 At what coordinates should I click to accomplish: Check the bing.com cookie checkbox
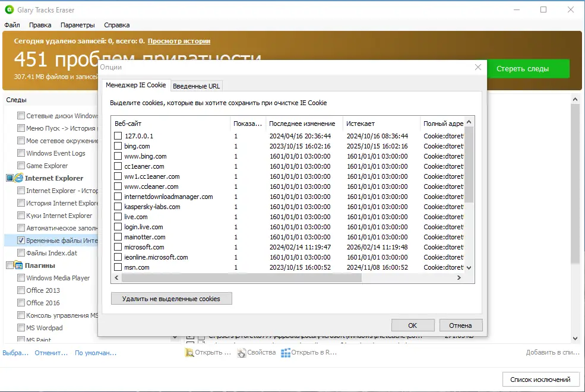[x=118, y=146]
